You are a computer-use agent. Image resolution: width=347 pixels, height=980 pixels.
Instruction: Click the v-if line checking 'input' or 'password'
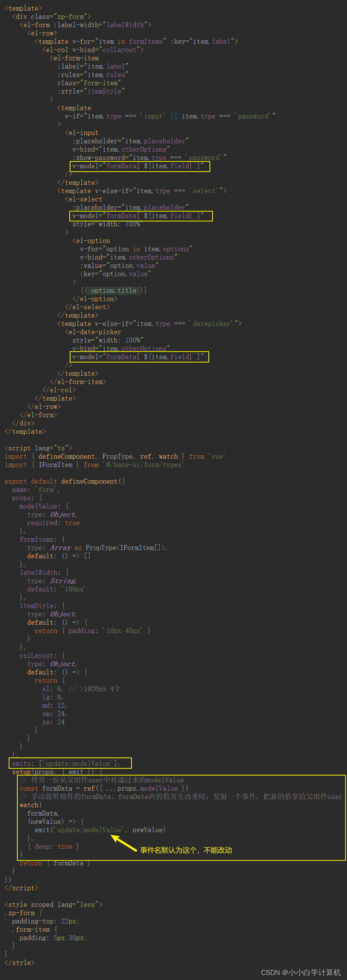point(170,117)
